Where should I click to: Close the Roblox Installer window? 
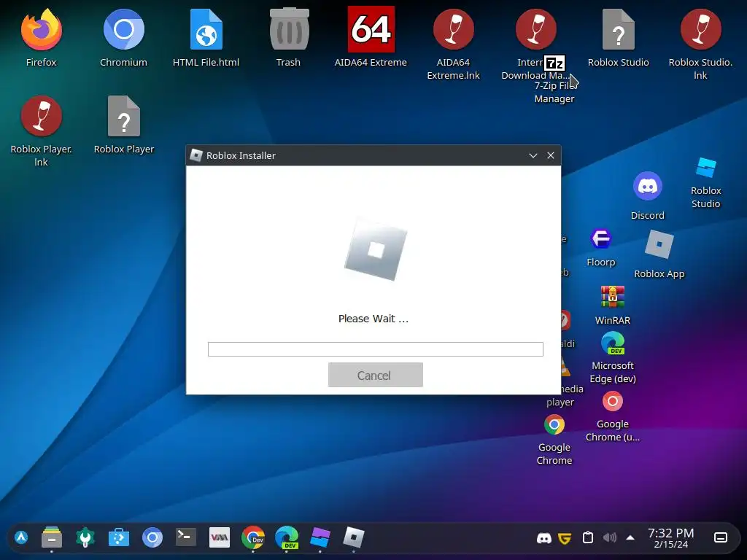(x=551, y=156)
